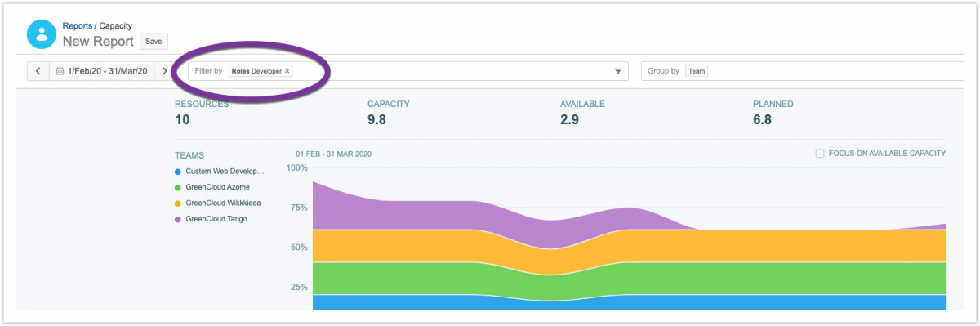Enable Focus on Available Capacity checkbox
Image resolution: width=980 pixels, height=326 pixels.
(x=819, y=153)
